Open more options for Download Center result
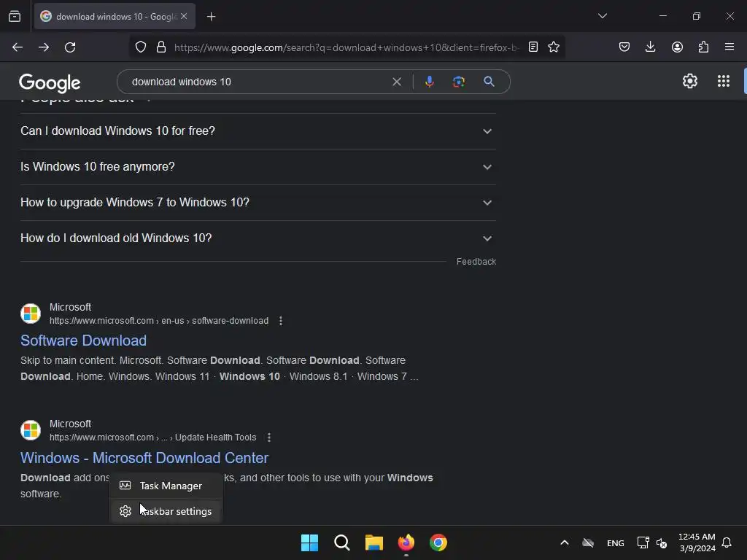The width and height of the screenshot is (747, 560). click(x=269, y=437)
